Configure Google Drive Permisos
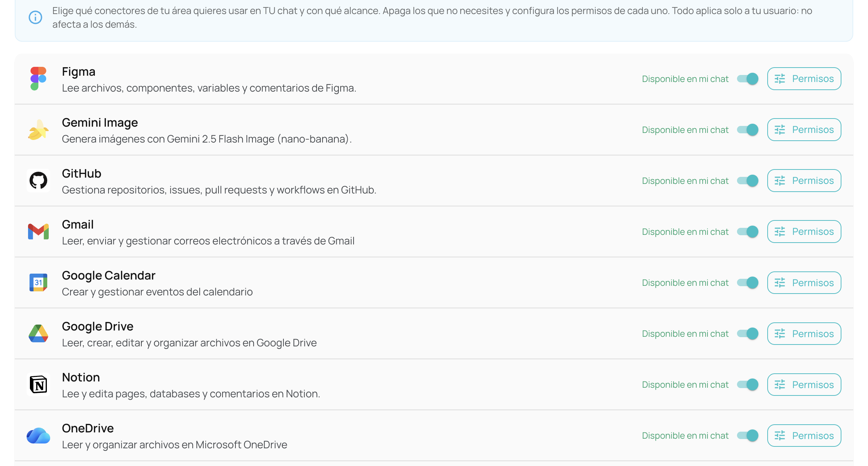The width and height of the screenshot is (868, 466). pyautogui.click(x=804, y=333)
